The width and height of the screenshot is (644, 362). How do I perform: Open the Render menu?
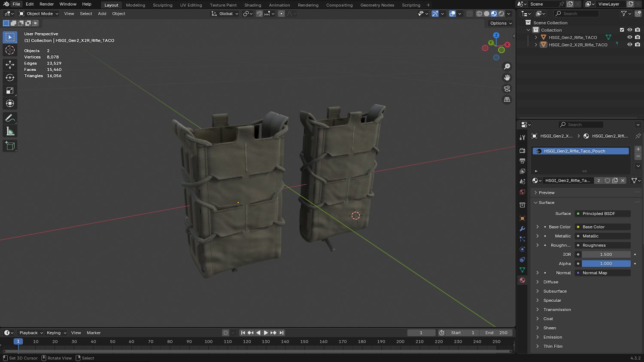click(46, 4)
